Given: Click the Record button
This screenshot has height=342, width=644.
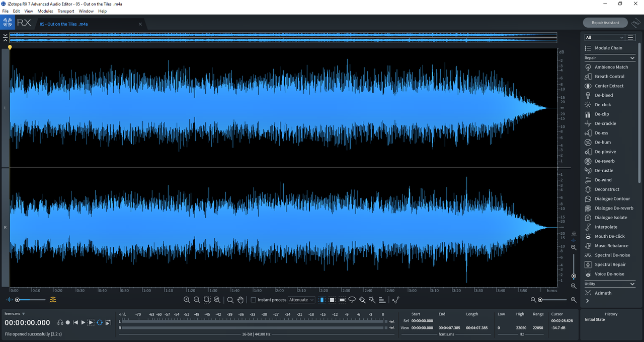Looking at the screenshot, I should point(68,322).
